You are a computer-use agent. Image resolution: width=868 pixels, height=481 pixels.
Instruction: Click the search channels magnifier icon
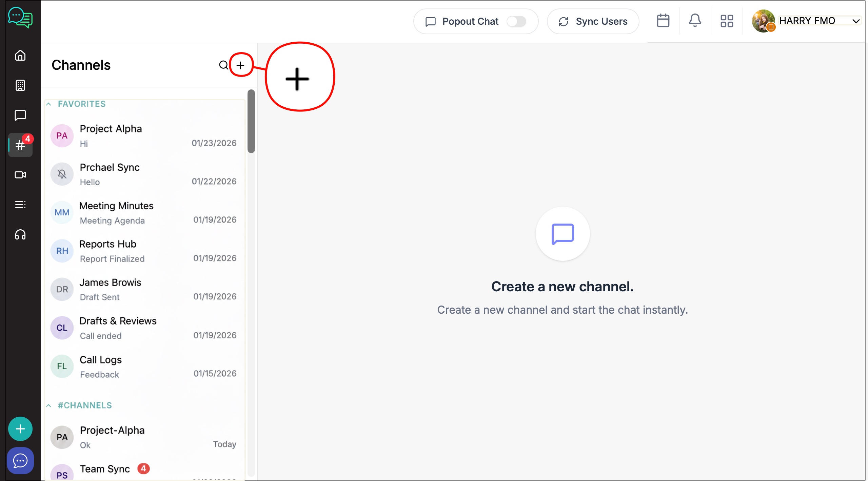223,65
